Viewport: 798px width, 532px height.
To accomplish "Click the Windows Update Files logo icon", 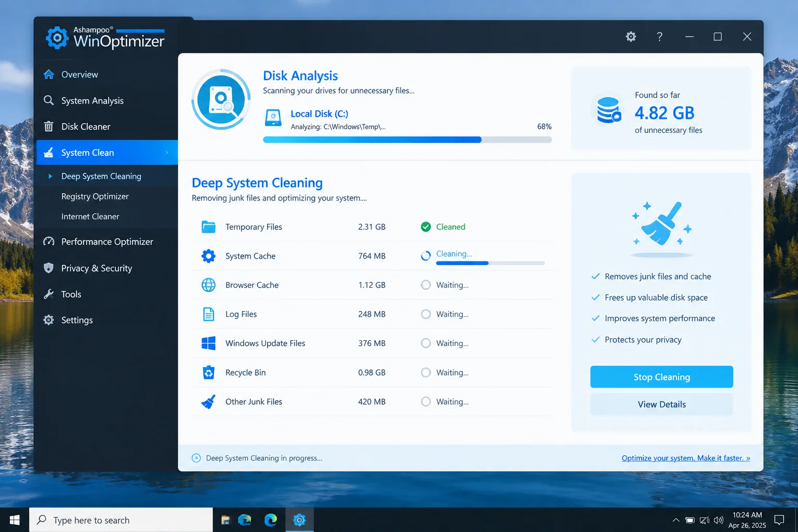I will 208,343.
